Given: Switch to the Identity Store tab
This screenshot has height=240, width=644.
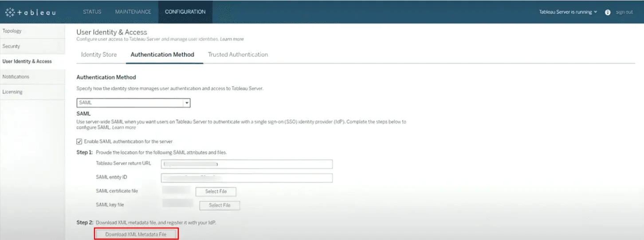Looking at the screenshot, I should point(99,55).
